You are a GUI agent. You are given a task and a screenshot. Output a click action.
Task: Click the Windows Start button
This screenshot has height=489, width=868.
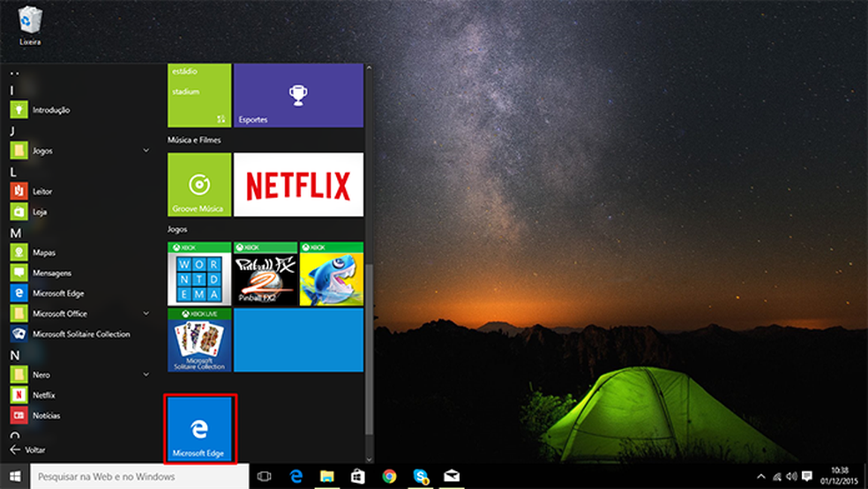pyautogui.click(x=15, y=477)
